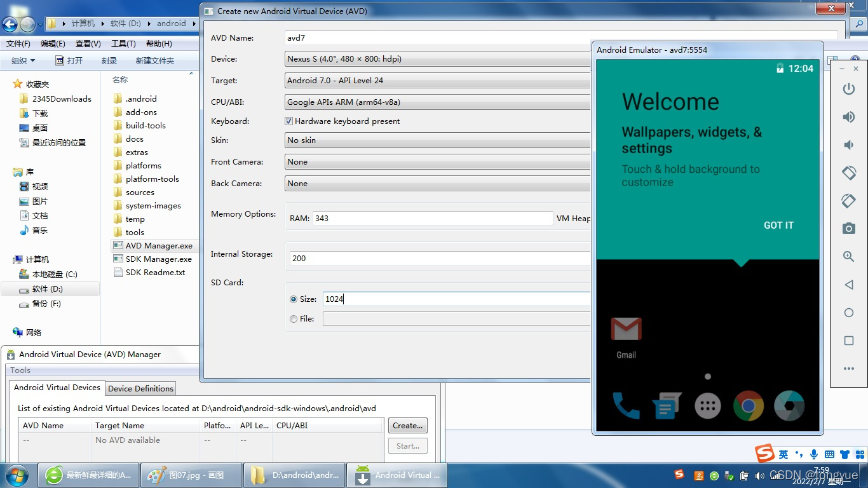Open Explorer 文件(F) menu
868x488 pixels.
(18, 44)
